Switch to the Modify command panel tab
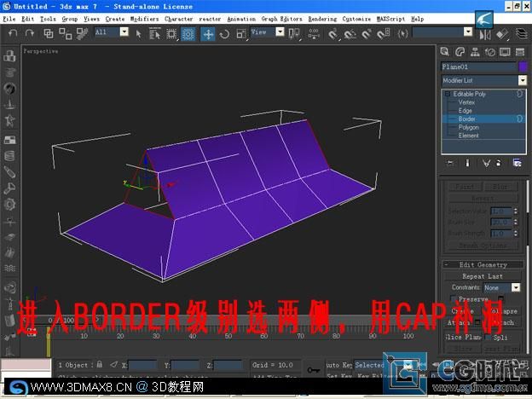The height and width of the screenshot is (399, 532). point(460,52)
